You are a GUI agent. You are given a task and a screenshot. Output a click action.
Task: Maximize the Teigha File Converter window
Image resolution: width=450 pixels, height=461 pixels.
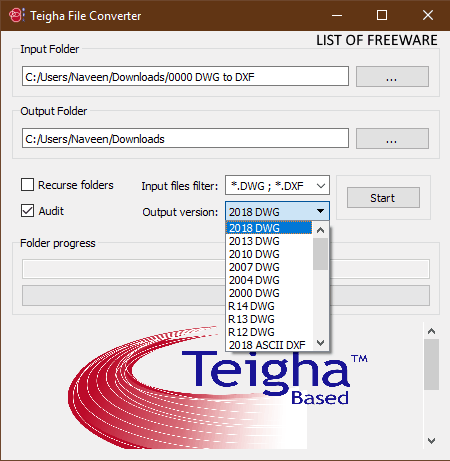pos(382,15)
